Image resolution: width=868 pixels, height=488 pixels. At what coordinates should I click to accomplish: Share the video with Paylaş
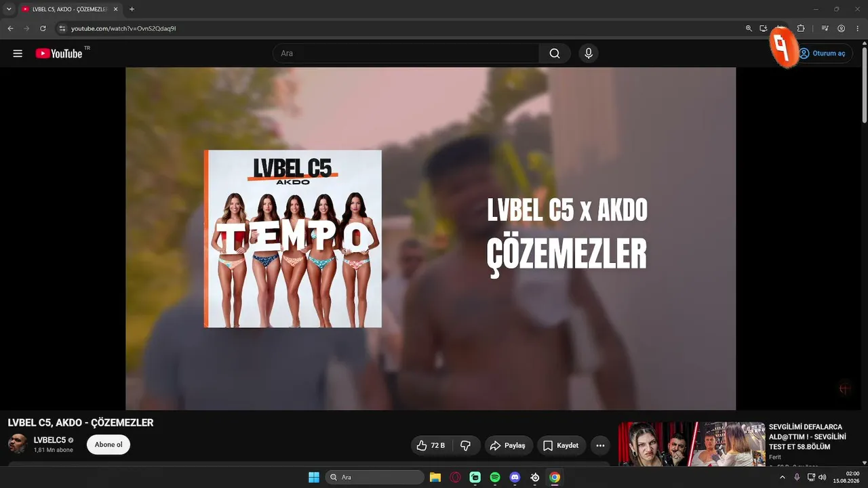tap(509, 445)
